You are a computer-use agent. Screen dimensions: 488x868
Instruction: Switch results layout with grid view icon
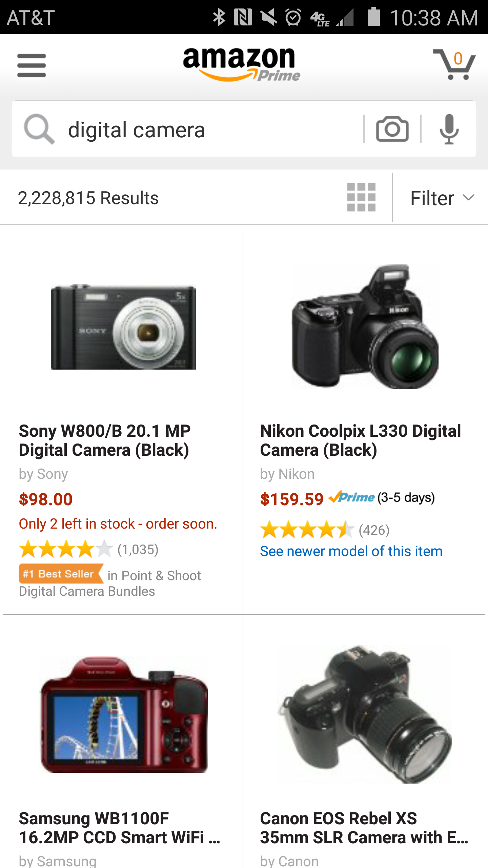pos(361,197)
